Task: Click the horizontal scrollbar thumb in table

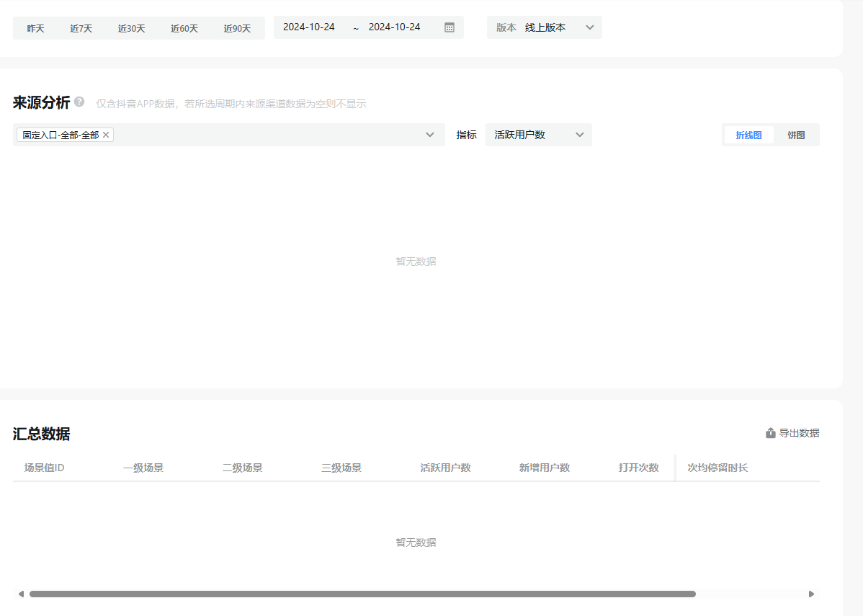Action: click(362, 594)
